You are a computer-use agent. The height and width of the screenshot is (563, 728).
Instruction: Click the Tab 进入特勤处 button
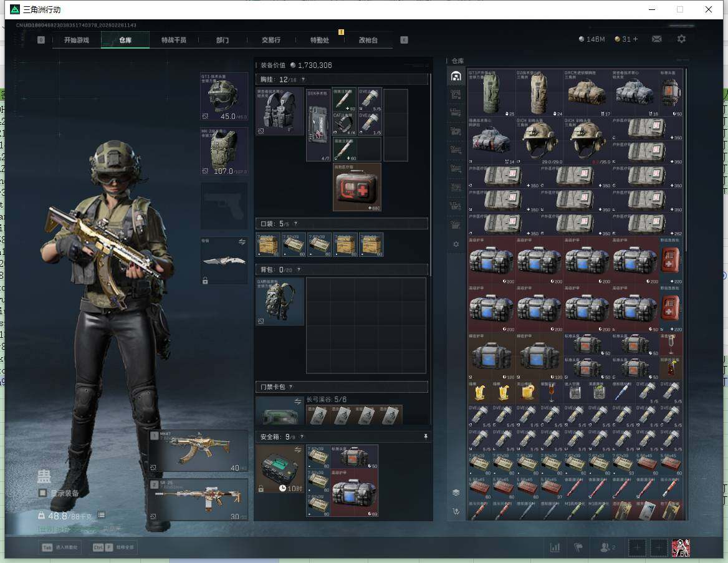coord(59,547)
